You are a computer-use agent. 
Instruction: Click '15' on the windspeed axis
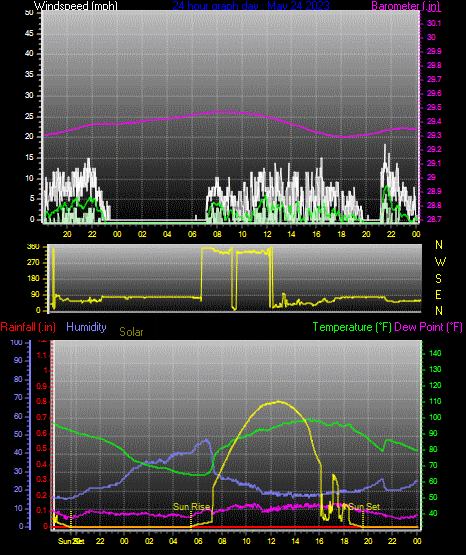pyautogui.click(x=29, y=158)
